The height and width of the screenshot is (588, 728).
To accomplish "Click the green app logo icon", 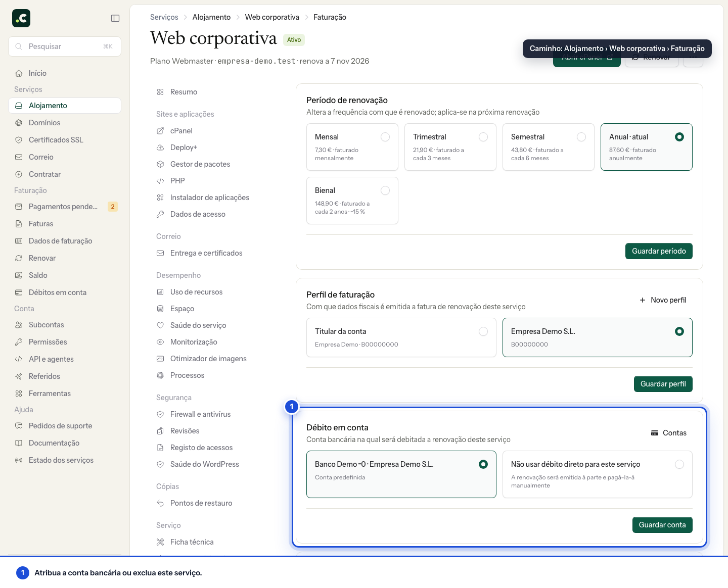I will point(21,18).
